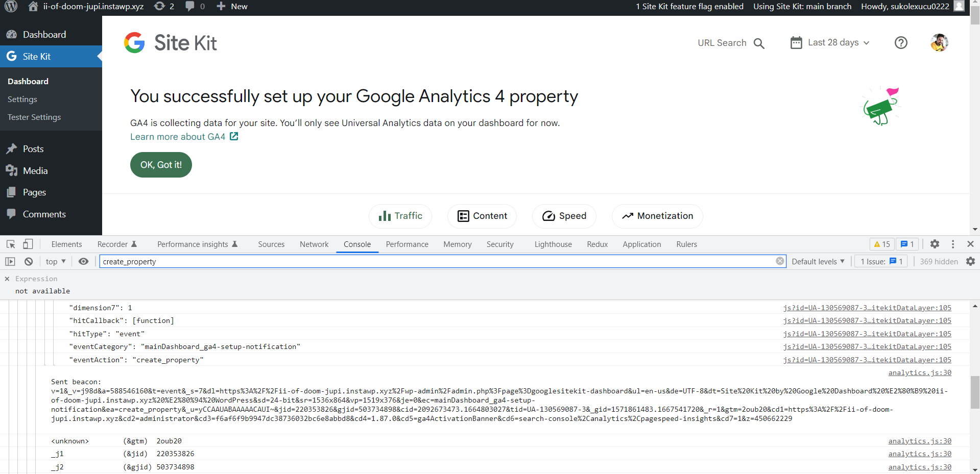980x474 pixels.
Task: Open the 1 Issue notification
Action: coord(880,261)
